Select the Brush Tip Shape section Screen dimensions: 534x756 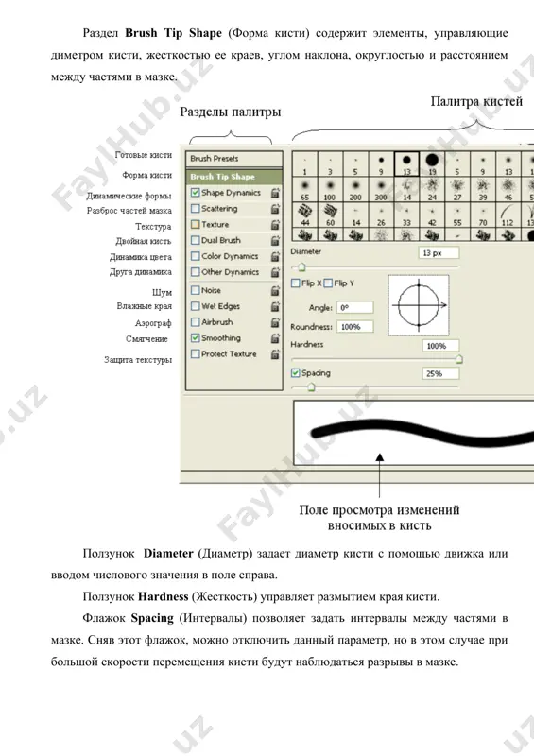(x=234, y=177)
